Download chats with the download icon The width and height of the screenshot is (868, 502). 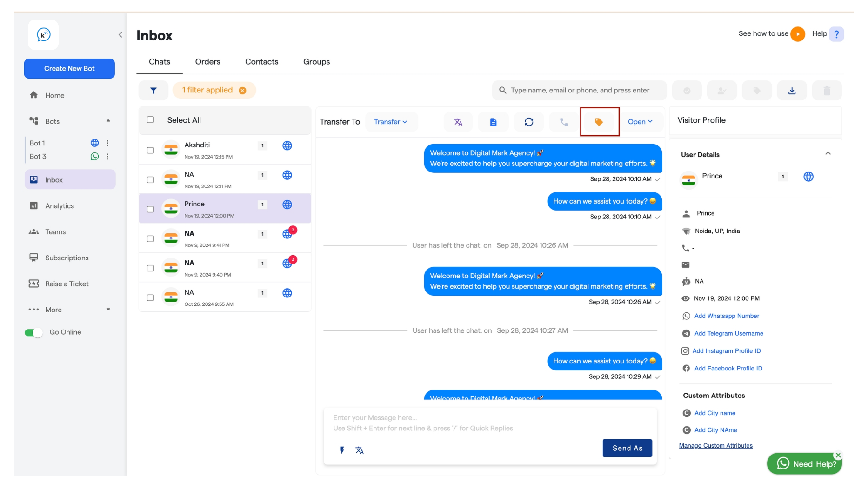click(792, 91)
